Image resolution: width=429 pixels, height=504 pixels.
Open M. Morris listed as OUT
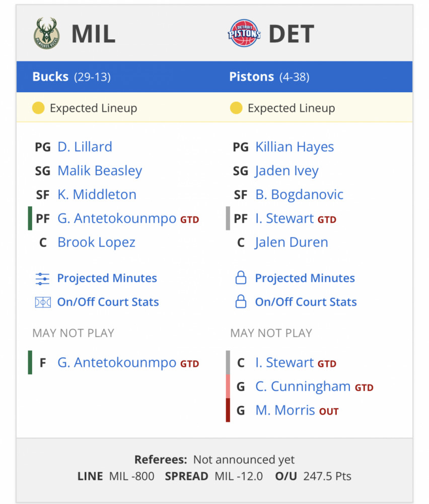click(285, 410)
